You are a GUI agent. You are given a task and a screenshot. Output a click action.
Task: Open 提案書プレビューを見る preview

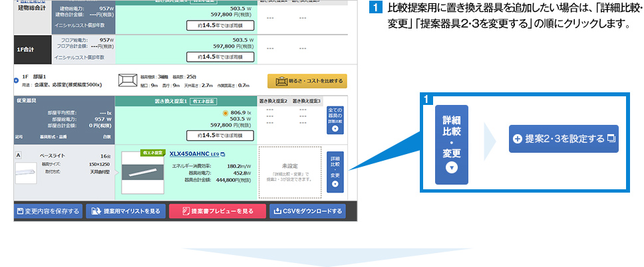coord(212,212)
